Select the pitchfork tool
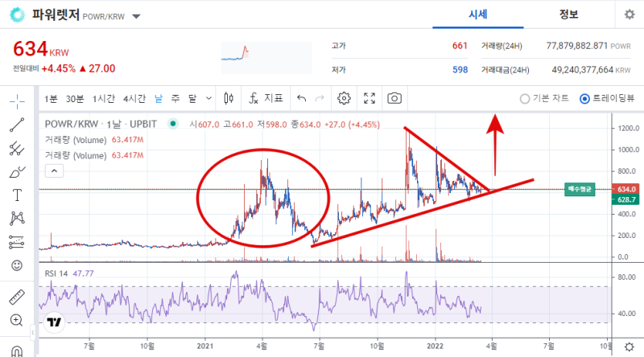The height and width of the screenshot is (357, 644). (x=17, y=149)
